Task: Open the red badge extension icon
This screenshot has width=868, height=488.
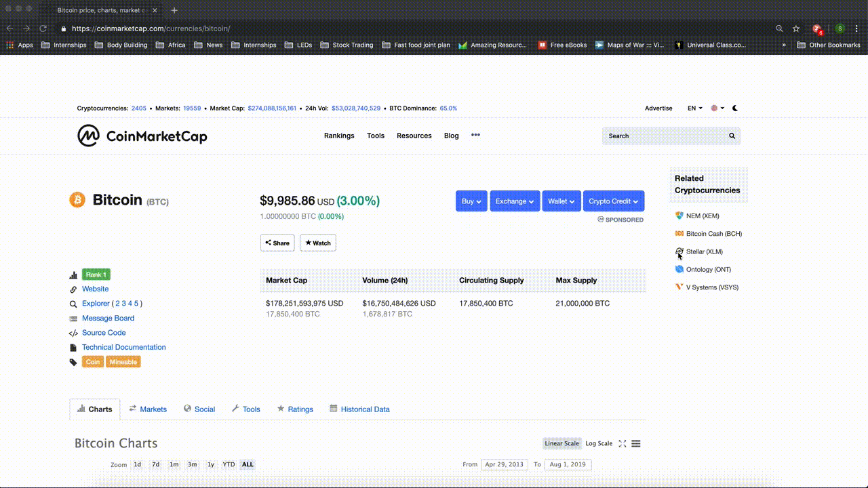Action: click(x=817, y=29)
